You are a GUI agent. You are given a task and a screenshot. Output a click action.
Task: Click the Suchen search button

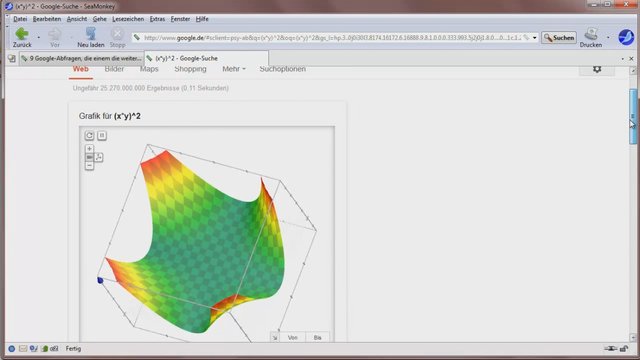(559, 38)
